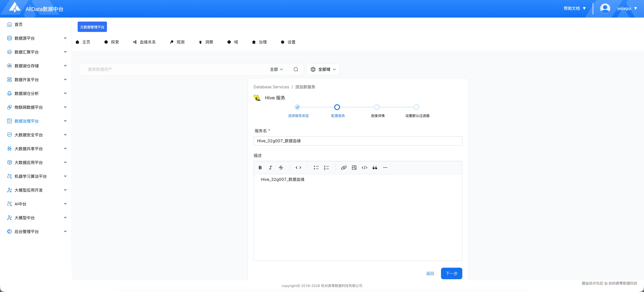Click the 数据汇聚平台 sidebar icon
Screen dimensions: 644x292
click(9, 52)
